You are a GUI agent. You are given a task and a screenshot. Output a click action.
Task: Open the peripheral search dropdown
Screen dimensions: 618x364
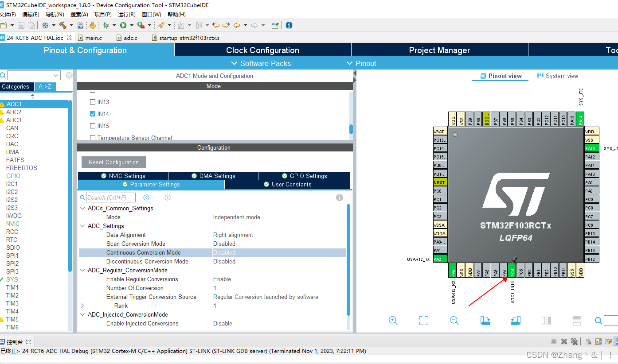click(56, 75)
